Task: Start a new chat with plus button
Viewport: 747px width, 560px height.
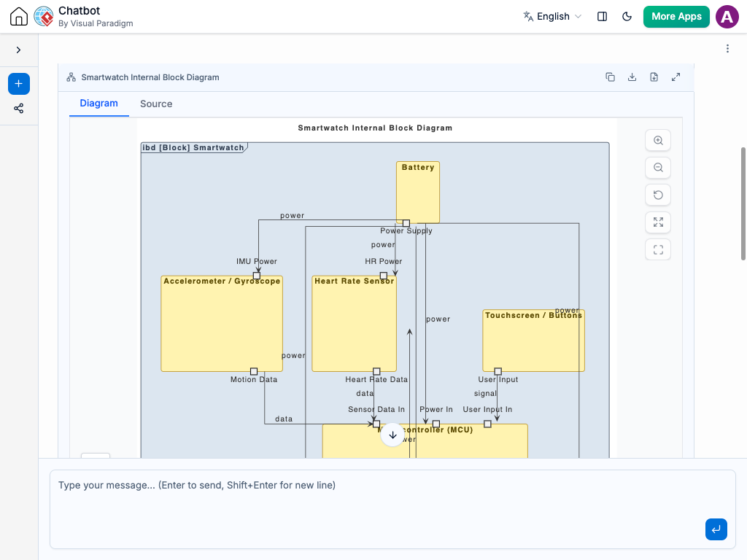Action: tap(18, 84)
